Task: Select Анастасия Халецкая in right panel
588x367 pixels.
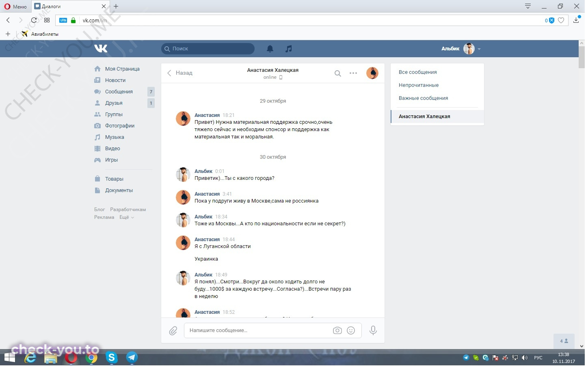Action: click(x=437, y=117)
